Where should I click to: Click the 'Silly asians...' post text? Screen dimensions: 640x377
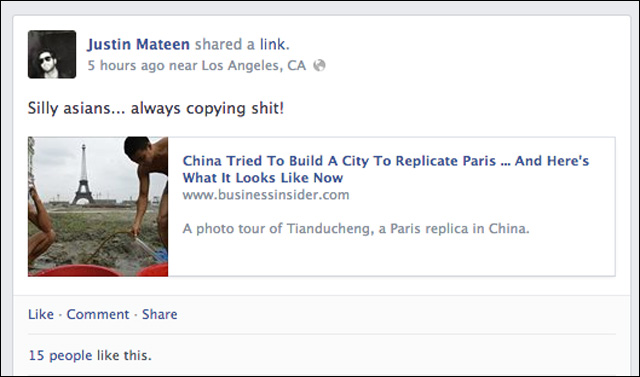pos(156,109)
